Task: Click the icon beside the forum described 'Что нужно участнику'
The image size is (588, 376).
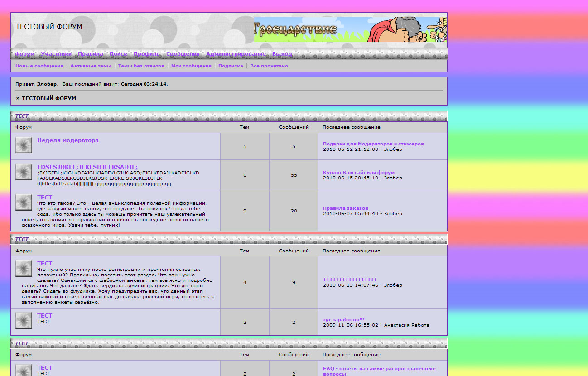Action: pos(24,268)
